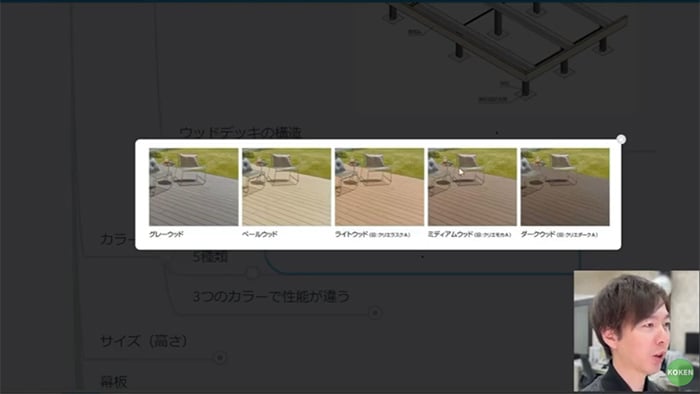Expand the サイズ（高さ） node dot
Screen dimensions: 700x394
[220, 357]
